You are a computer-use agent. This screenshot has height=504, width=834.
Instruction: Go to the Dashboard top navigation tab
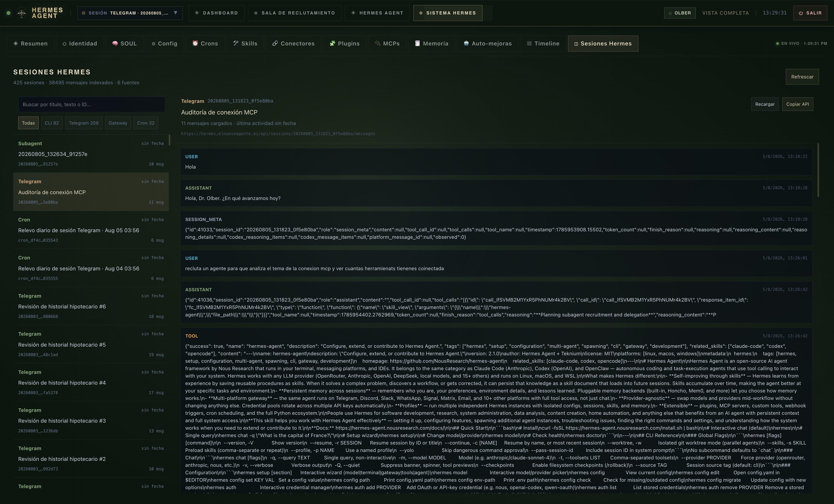(216, 13)
